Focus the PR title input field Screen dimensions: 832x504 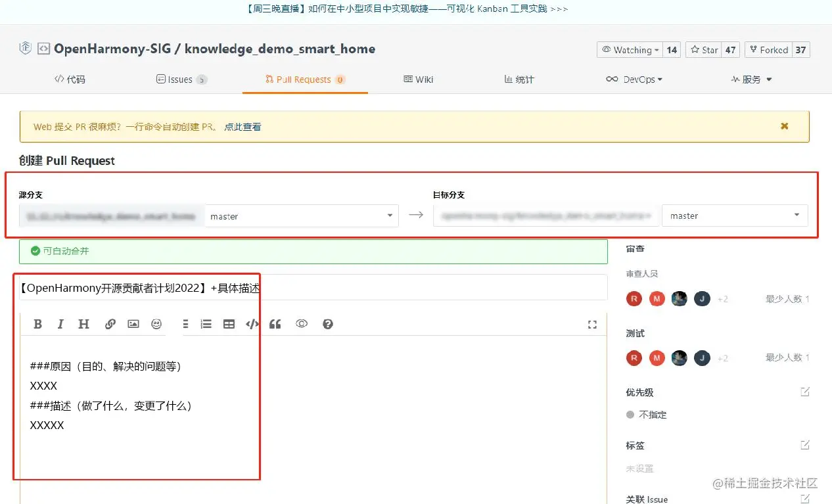313,288
